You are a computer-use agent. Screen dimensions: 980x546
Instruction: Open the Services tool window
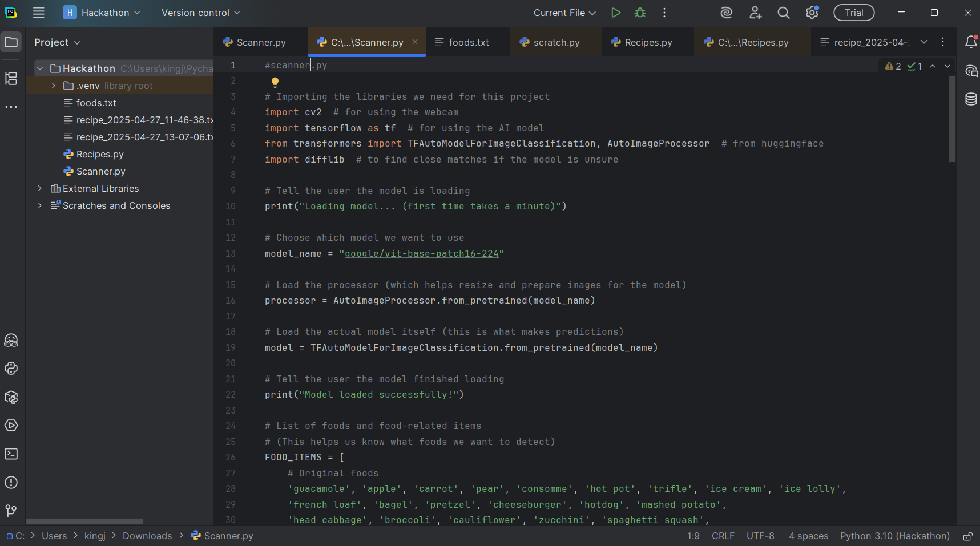pyautogui.click(x=11, y=426)
